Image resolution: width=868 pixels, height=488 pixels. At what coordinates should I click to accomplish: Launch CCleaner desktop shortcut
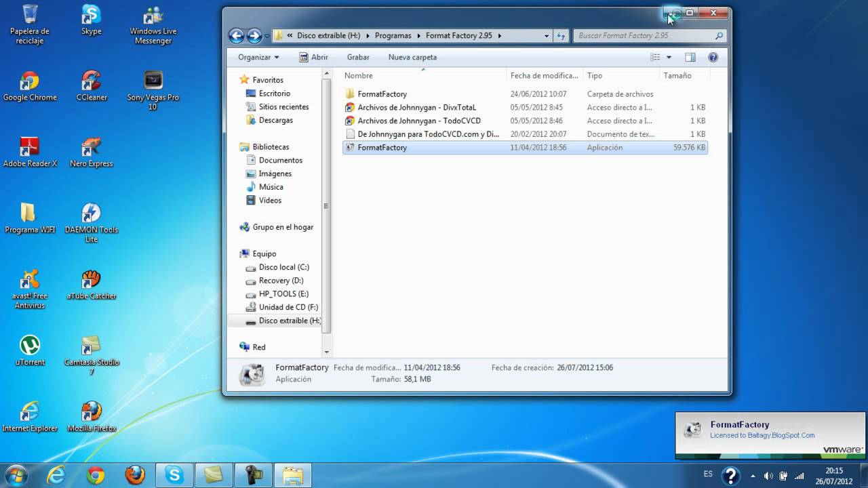coord(91,86)
